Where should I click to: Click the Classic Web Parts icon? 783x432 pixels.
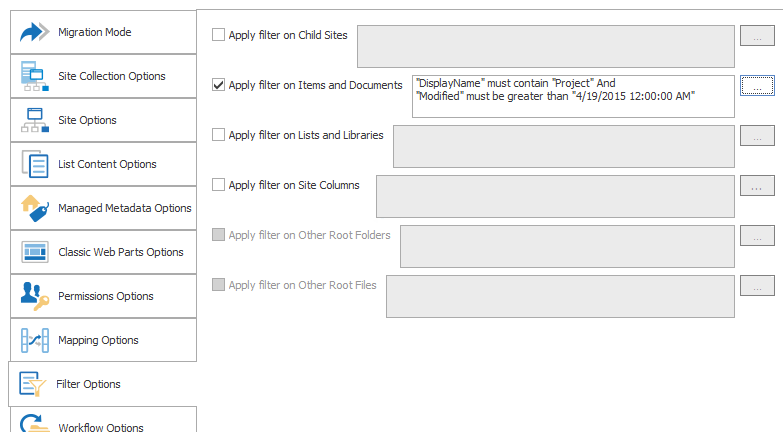[x=35, y=252]
